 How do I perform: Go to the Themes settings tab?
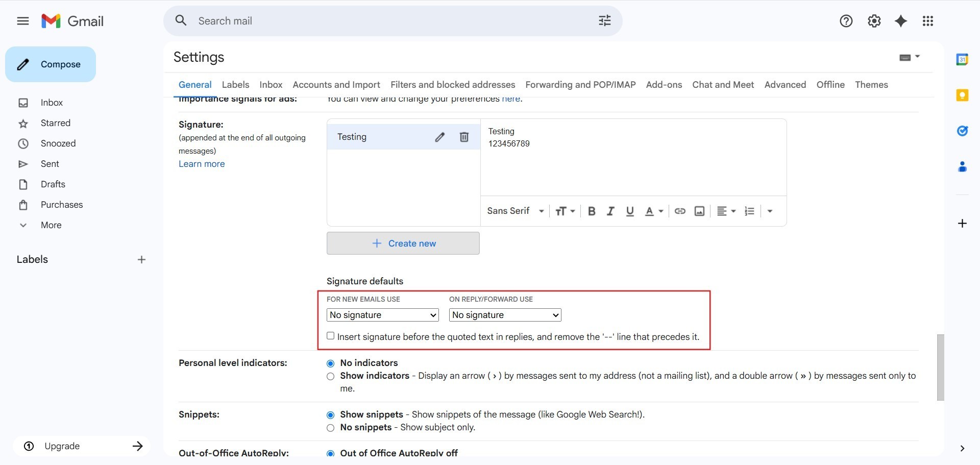tap(871, 85)
